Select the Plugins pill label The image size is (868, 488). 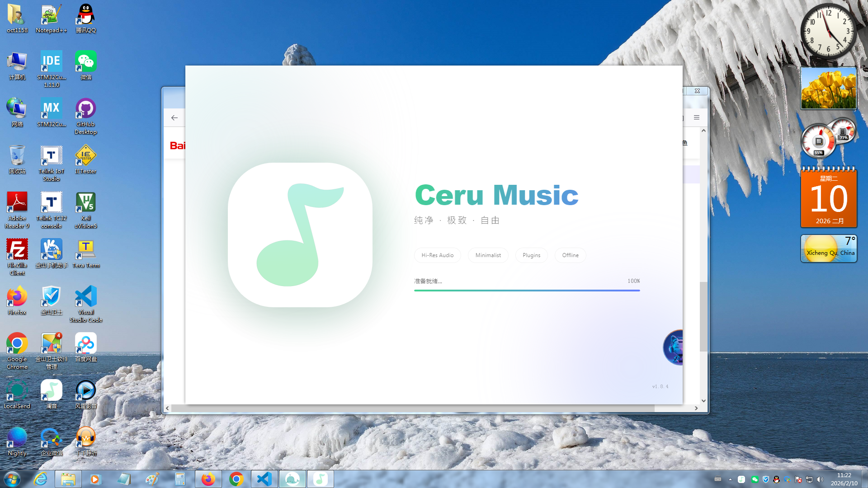pos(531,255)
